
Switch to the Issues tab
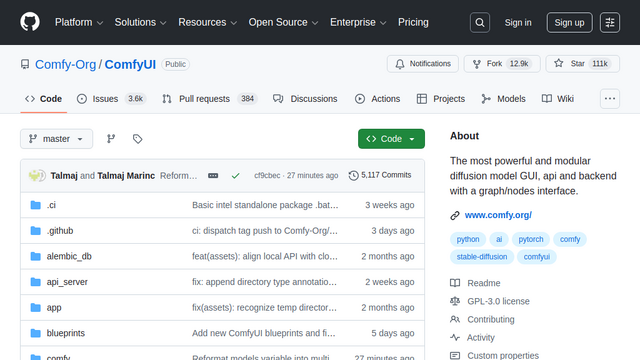(x=111, y=99)
